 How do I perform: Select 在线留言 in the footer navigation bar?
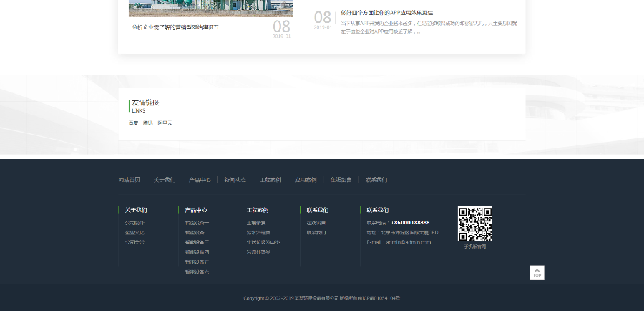[341, 180]
